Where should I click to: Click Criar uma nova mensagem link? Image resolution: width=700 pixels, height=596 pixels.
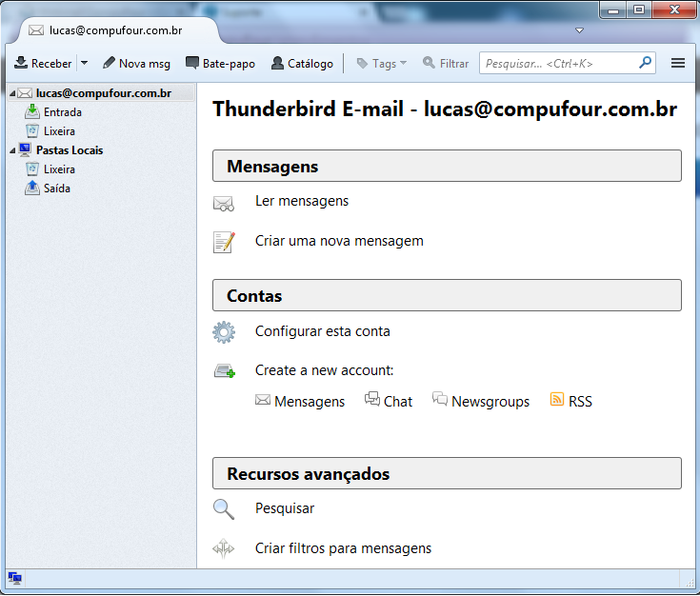point(339,241)
